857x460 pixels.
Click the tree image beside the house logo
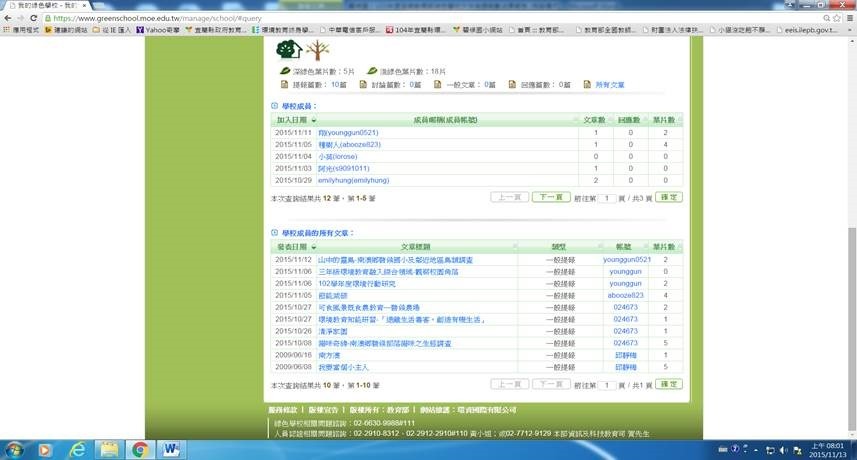316,50
